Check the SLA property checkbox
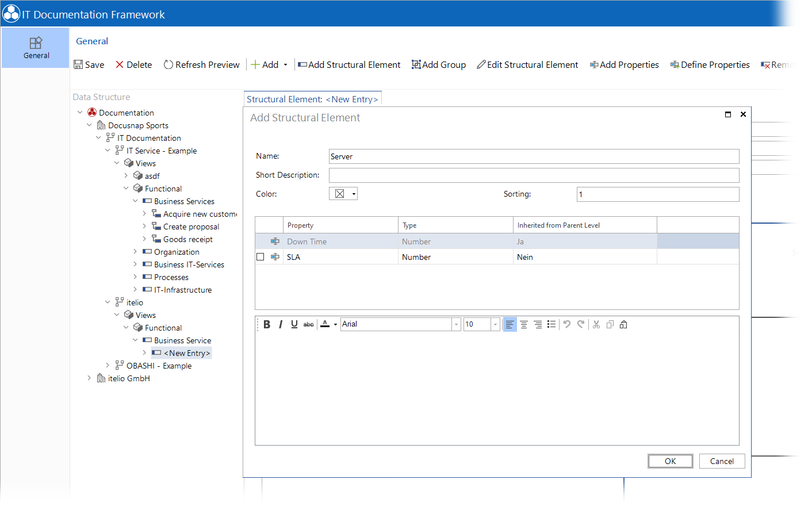Image resolution: width=812 pixels, height=510 pixels. [261, 257]
